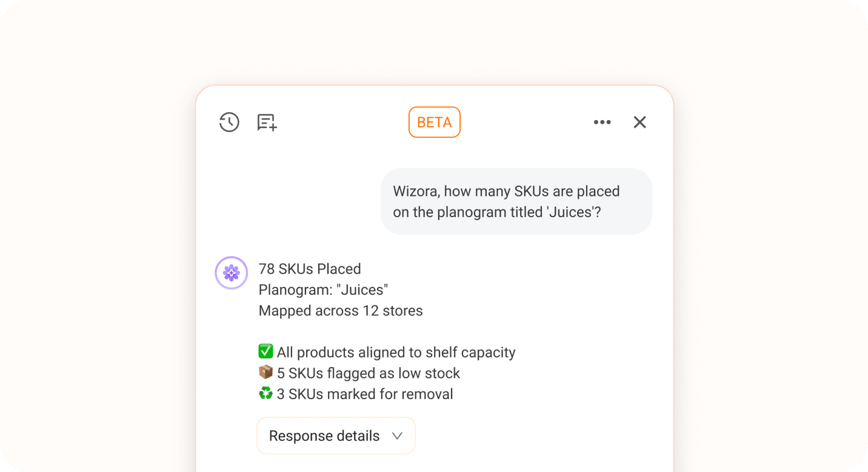The image size is (868, 472).
Task: Click "3 SKUs marked for removal" text
Action: click(365, 394)
